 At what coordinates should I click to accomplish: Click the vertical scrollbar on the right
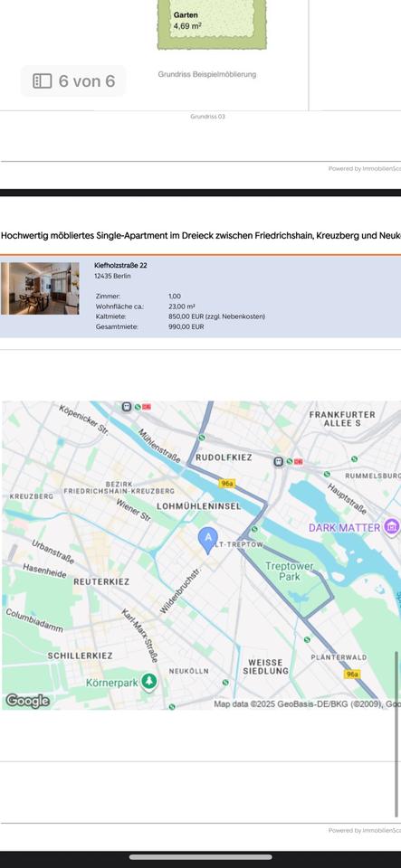(x=396, y=733)
